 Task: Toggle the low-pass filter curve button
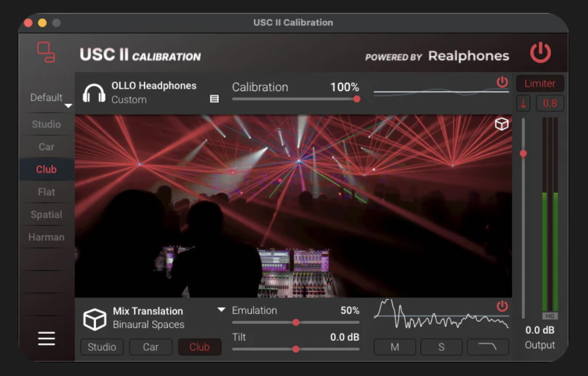tap(488, 347)
